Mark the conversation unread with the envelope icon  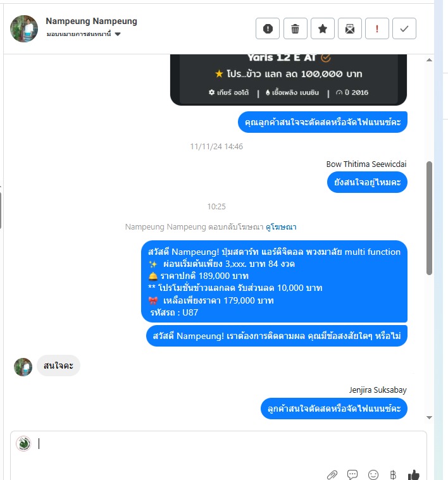[x=350, y=29]
